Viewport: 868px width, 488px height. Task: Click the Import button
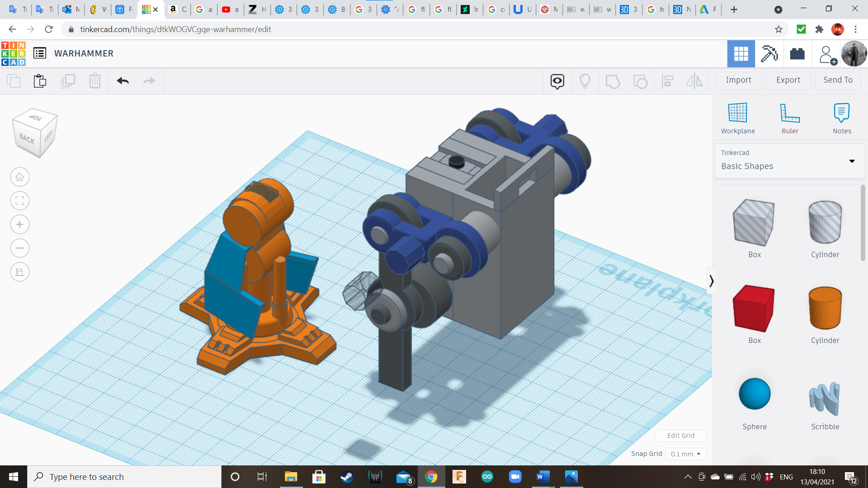coord(738,80)
